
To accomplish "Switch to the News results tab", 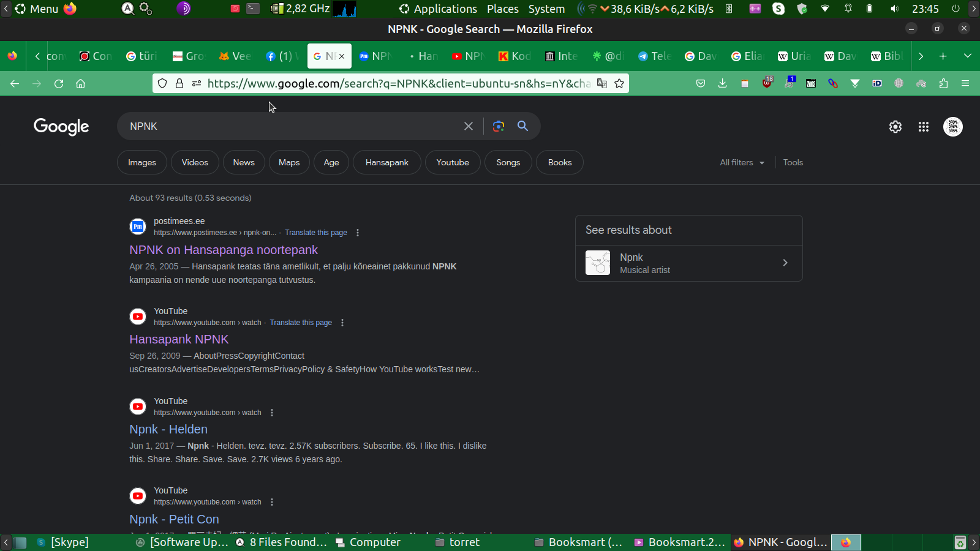I will click(x=244, y=162).
